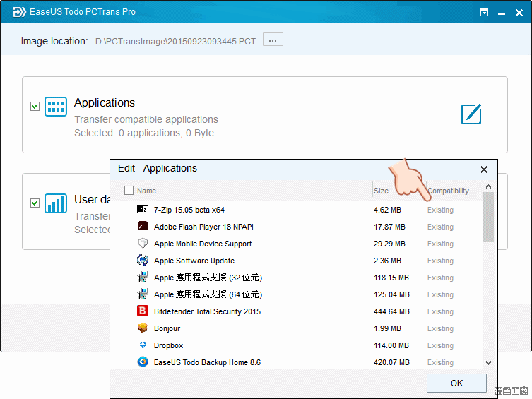Click the Apple Mobile Device Support icon
This screenshot has width=532, height=399.
coord(143,243)
